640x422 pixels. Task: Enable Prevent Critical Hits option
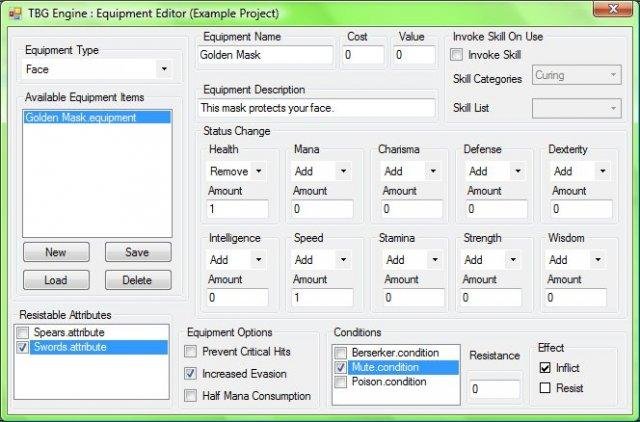190,351
